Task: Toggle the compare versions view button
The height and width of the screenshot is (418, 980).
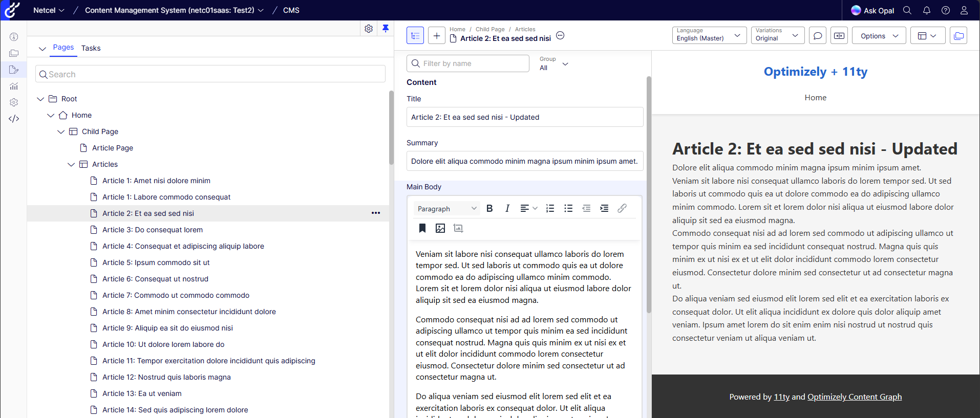Action: click(839, 36)
